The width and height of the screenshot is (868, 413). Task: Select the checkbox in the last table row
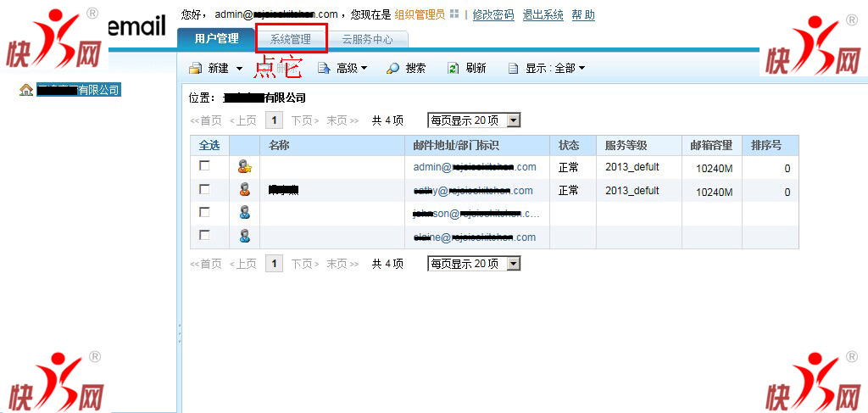click(204, 235)
